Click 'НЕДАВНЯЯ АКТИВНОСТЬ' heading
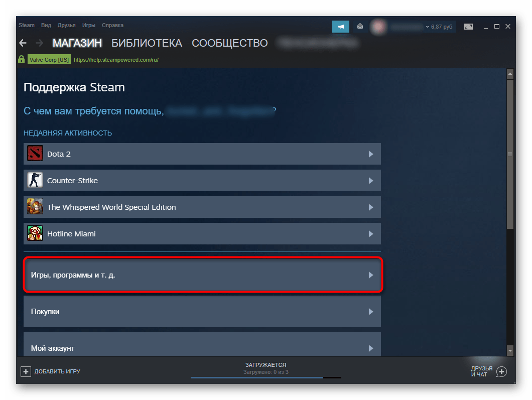 68,133
